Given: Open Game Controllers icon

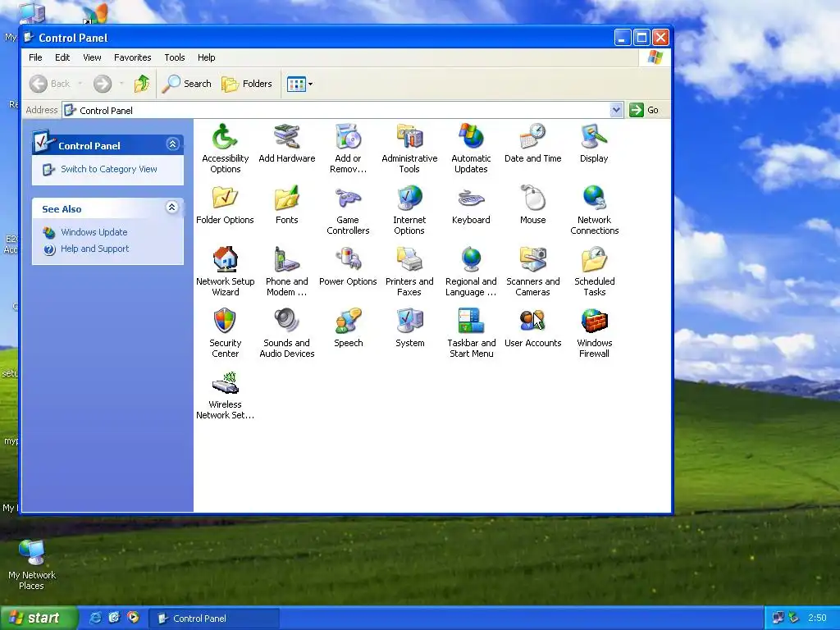Looking at the screenshot, I should [348, 210].
